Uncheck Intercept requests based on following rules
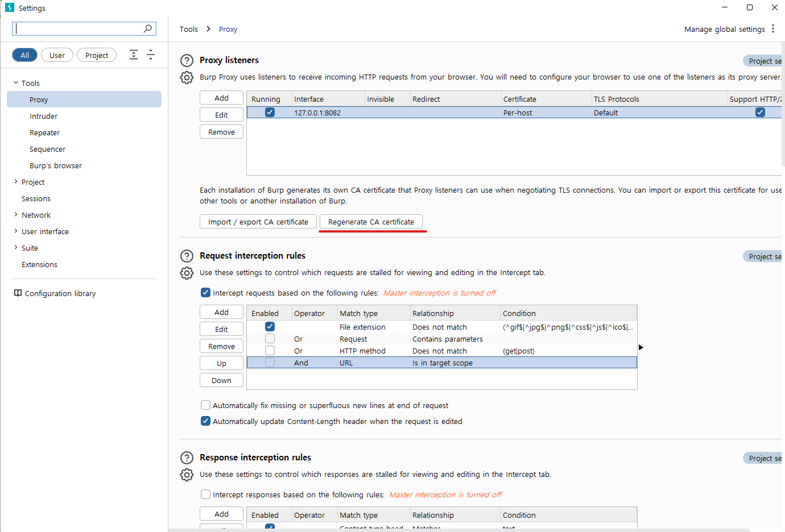Viewport: 785px width, 532px height. pyautogui.click(x=206, y=293)
